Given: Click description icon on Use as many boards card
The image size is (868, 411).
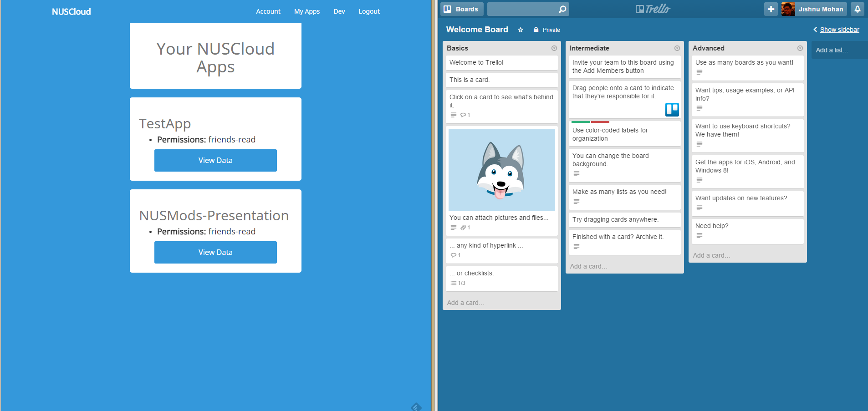Looking at the screenshot, I should pos(699,72).
